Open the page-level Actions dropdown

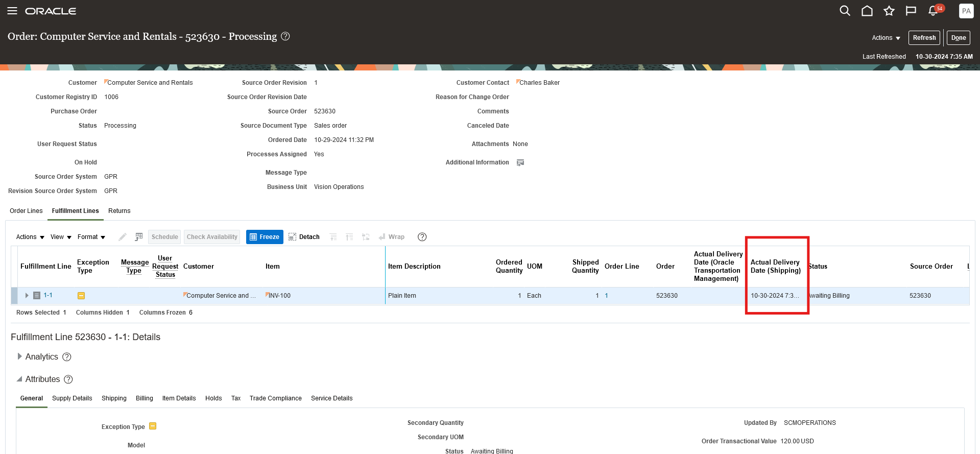click(886, 38)
